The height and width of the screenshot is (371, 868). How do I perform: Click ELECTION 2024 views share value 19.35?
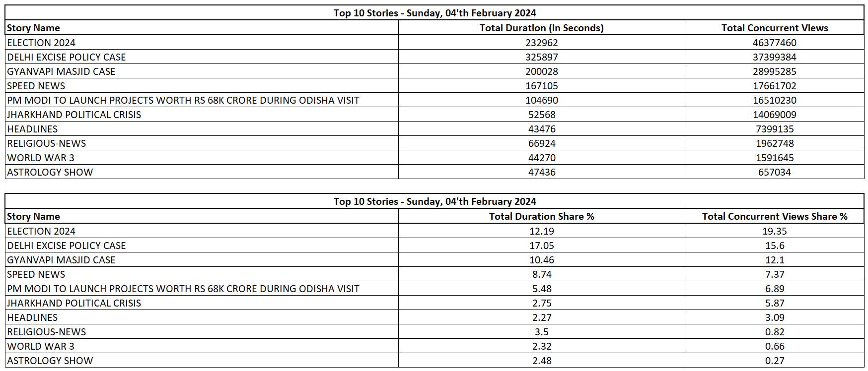[774, 231]
